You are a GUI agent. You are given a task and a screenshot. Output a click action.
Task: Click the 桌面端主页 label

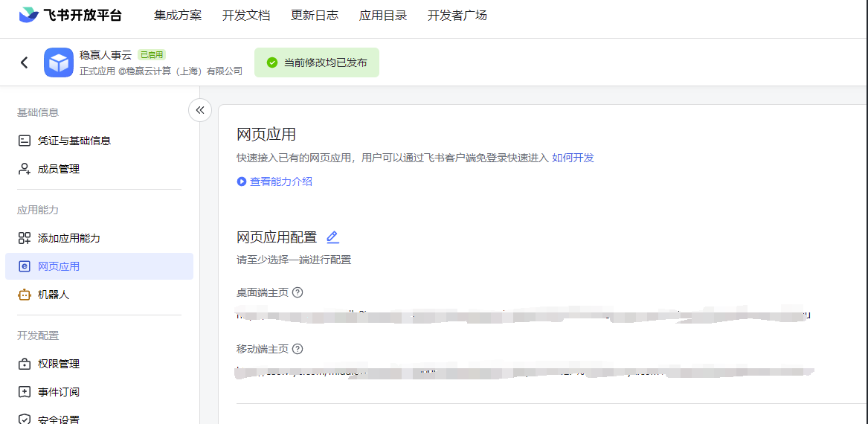[x=263, y=292]
